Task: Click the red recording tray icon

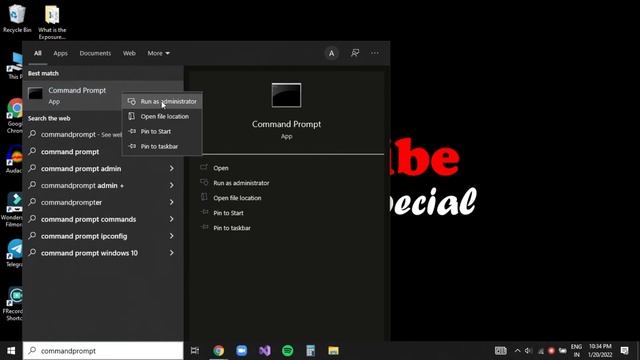Action: tap(551, 351)
